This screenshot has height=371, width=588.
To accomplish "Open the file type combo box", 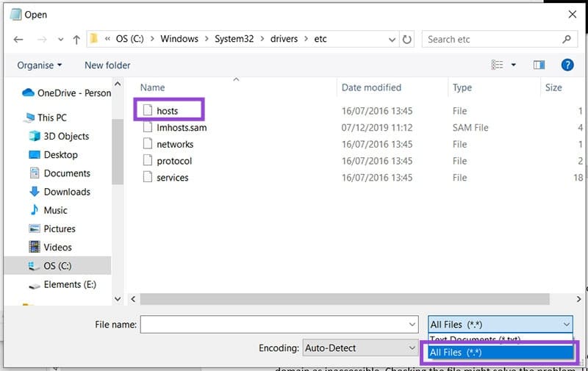I will click(x=501, y=324).
